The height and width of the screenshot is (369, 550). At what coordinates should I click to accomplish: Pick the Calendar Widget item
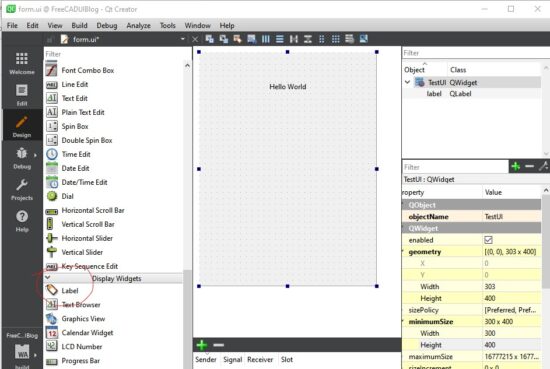click(87, 333)
